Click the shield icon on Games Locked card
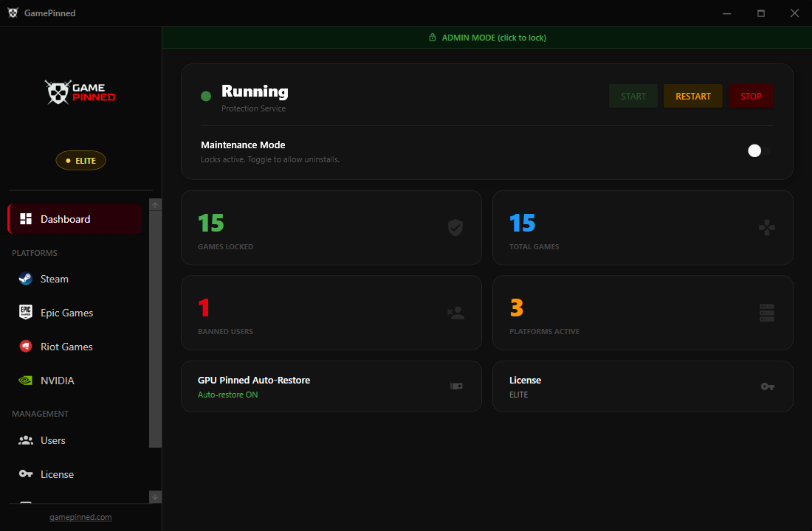This screenshot has height=531, width=812. [x=455, y=228]
